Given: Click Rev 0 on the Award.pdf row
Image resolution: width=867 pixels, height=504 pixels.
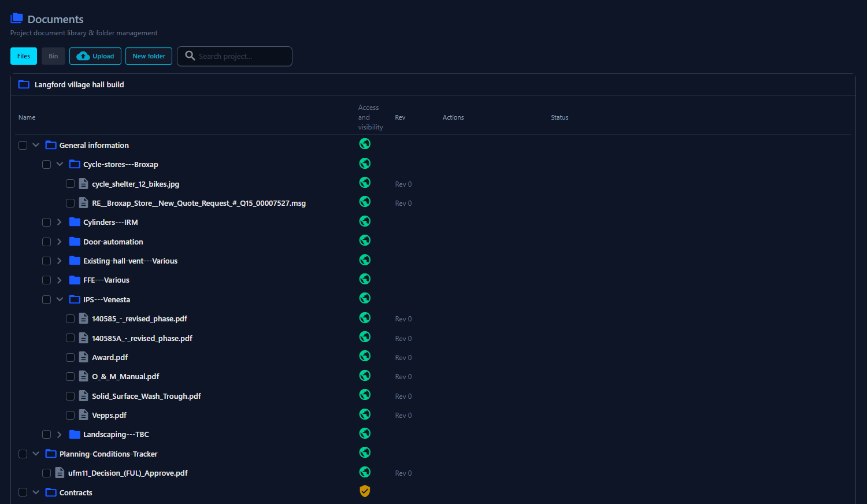Looking at the screenshot, I should click(403, 358).
